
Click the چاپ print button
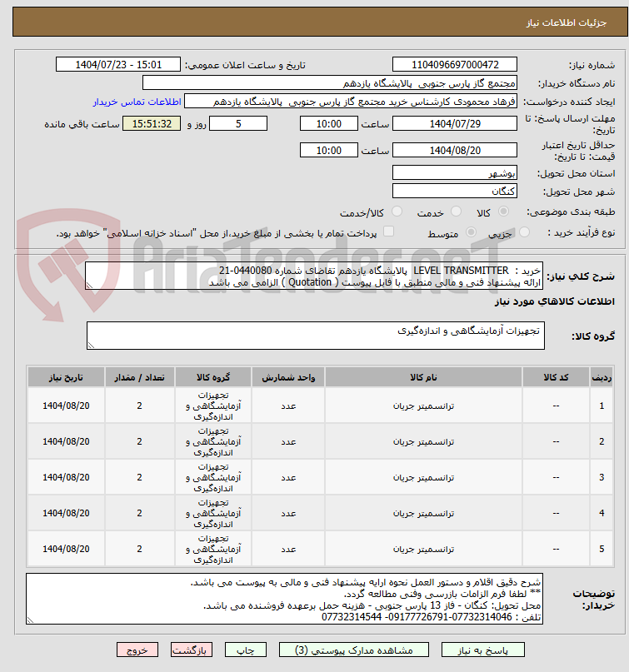tap(246, 650)
